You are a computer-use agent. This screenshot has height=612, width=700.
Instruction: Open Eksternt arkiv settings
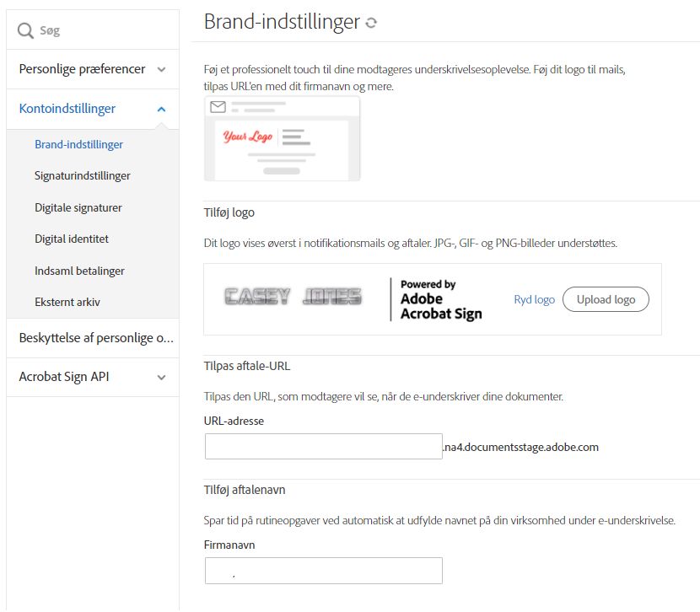click(x=67, y=302)
